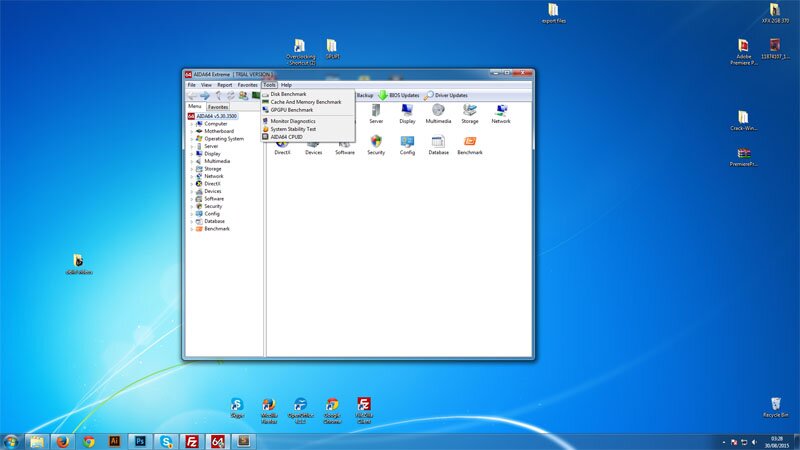Expand the Devices tree node arrow
The height and width of the screenshot is (450, 800).
coord(192,191)
